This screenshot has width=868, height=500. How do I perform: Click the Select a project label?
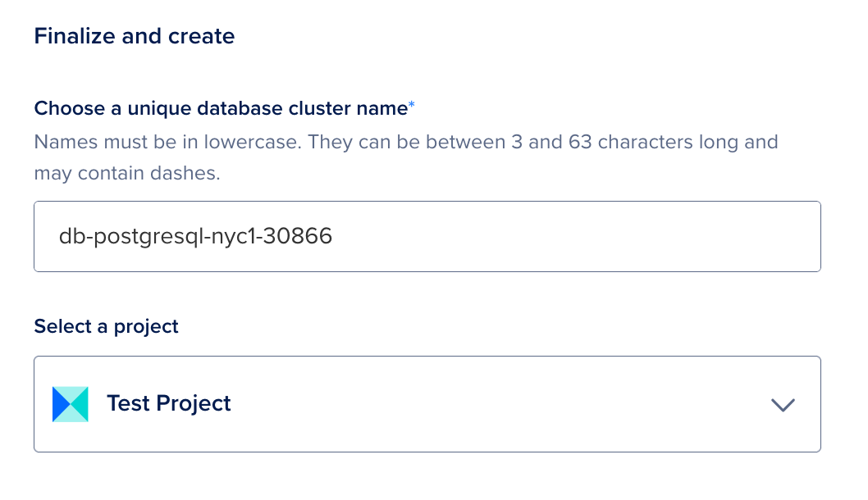pos(106,326)
